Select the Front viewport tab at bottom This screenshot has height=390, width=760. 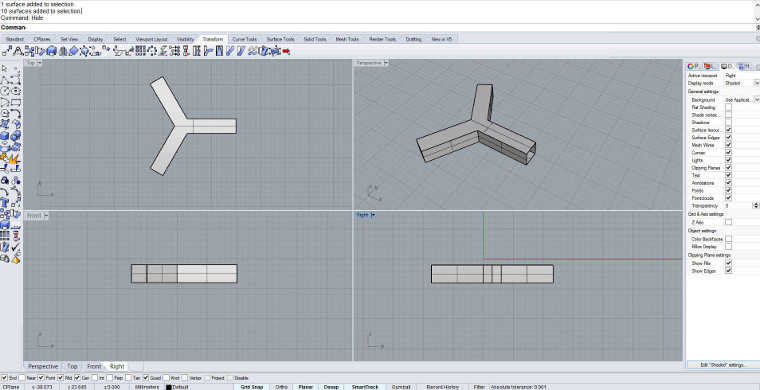(x=94, y=366)
